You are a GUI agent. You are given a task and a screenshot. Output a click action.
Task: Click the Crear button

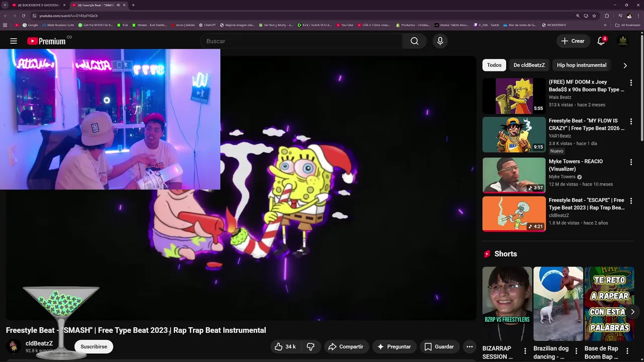coord(573,41)
